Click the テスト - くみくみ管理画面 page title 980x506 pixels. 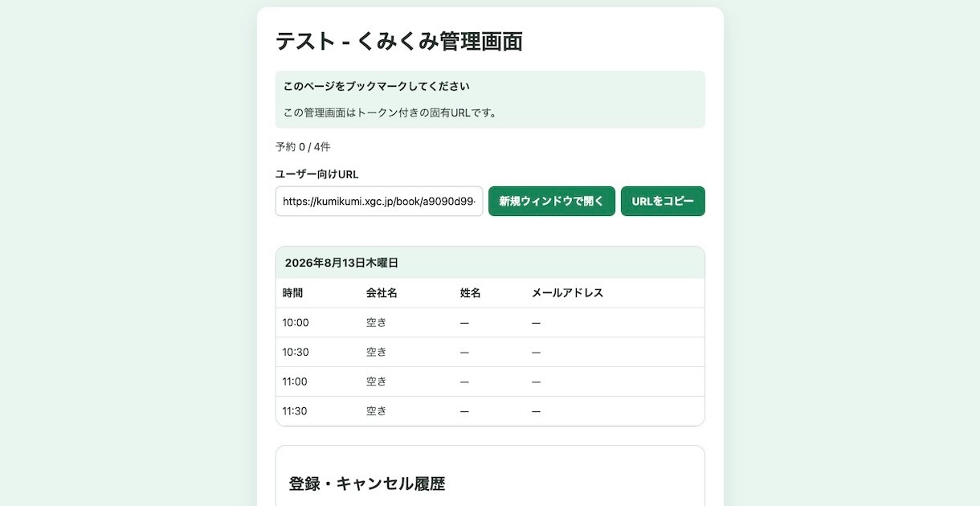(x=399, y=41)
